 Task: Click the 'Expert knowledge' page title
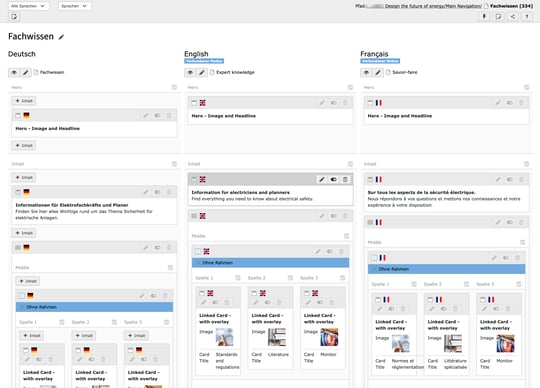click(x=235, y=72)
